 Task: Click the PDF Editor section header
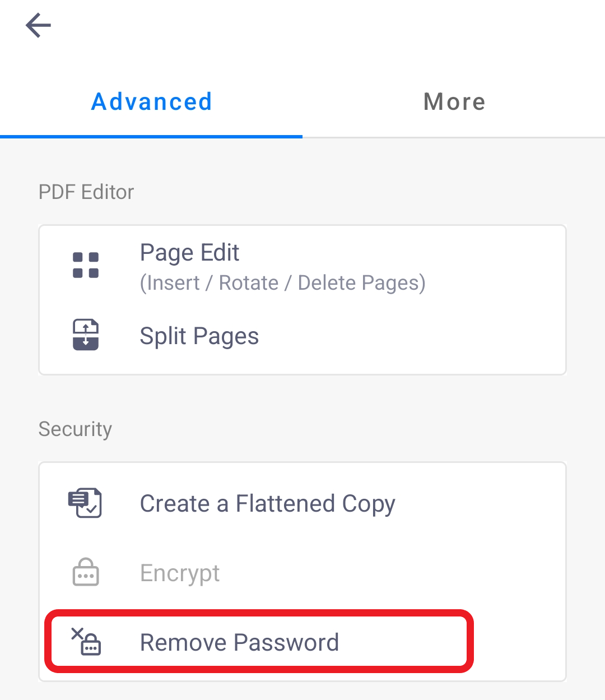tap(86, 191)
